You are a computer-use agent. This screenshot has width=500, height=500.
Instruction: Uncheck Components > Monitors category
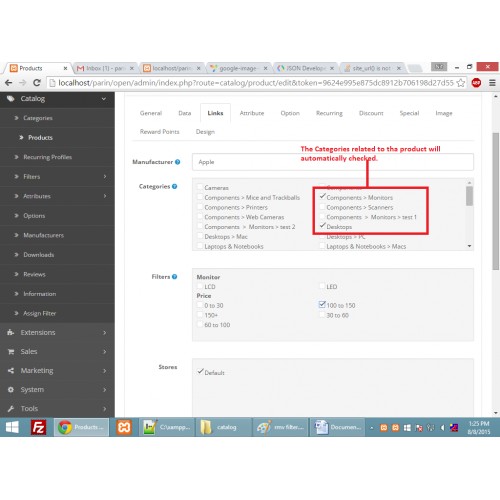pos(322,197)
